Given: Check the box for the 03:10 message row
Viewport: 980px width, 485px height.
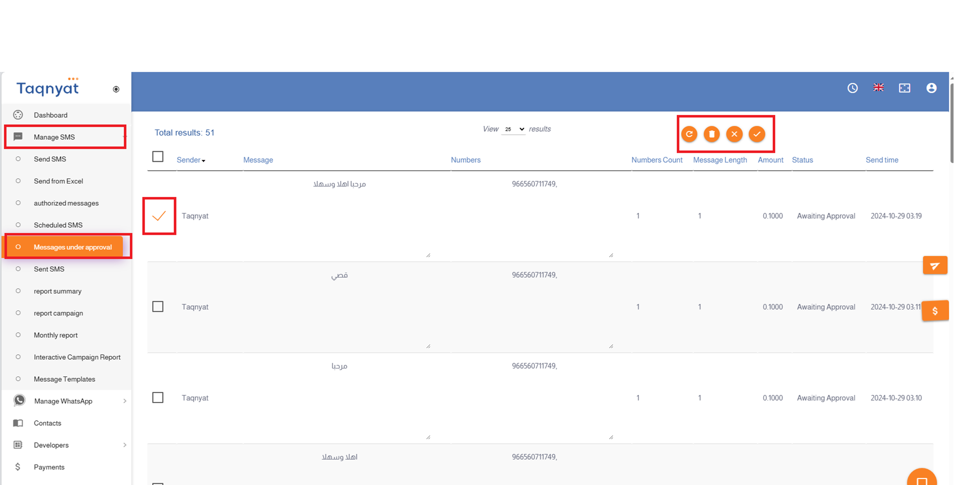Looking at the screenshot, I should 158,397.
